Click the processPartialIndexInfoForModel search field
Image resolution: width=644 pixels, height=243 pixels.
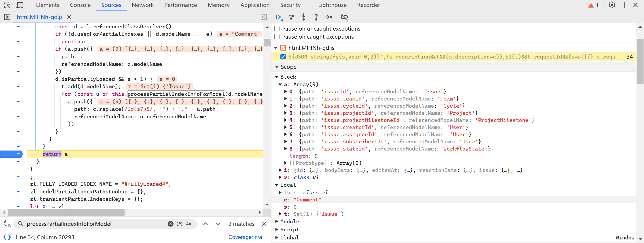pyautogui.click(x=95, y=224)
